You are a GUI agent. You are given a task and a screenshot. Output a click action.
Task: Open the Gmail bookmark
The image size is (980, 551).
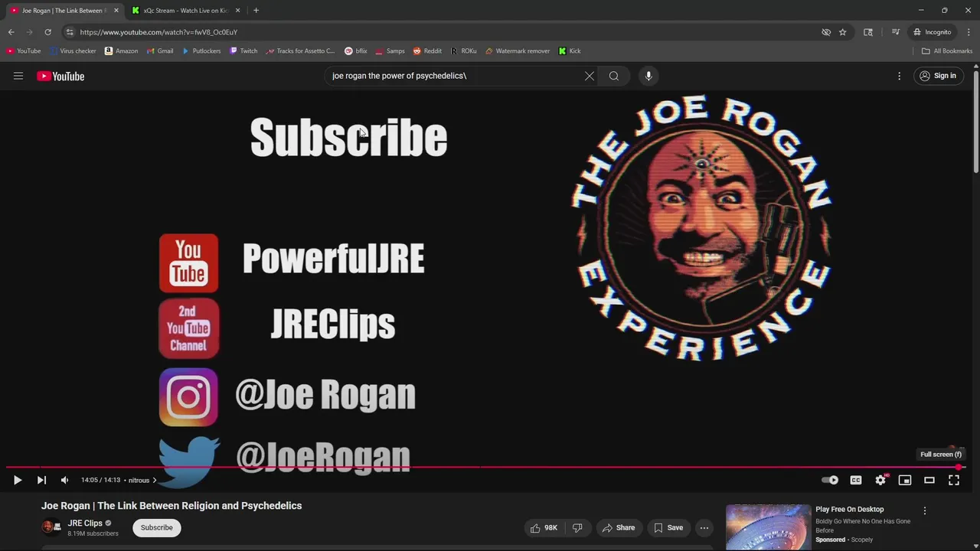[159, 51]
